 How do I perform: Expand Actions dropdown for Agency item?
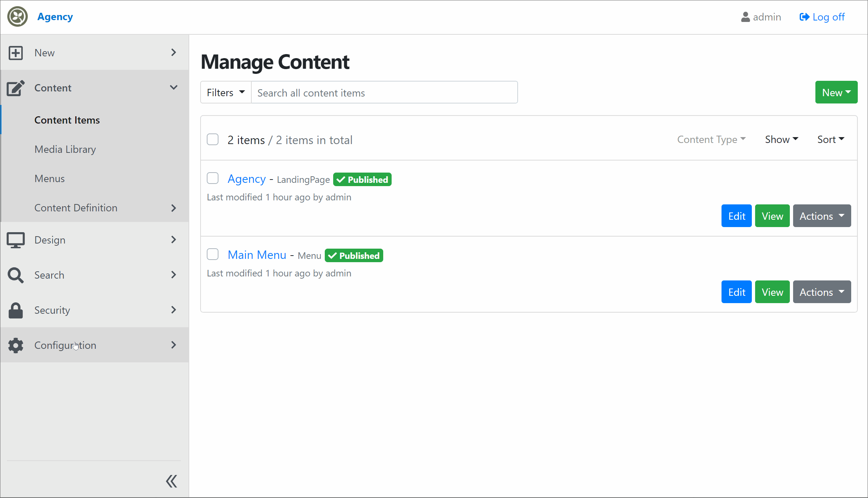[x=822, y=216]
